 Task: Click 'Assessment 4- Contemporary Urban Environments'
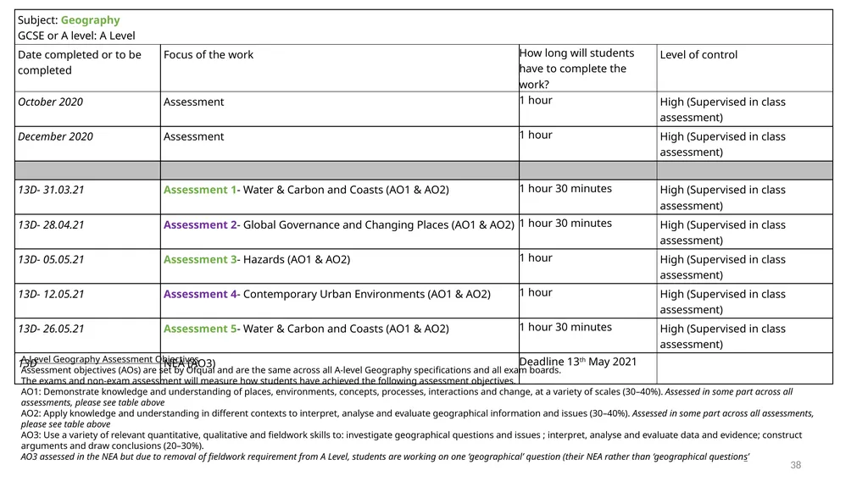(x=327, y=295)
